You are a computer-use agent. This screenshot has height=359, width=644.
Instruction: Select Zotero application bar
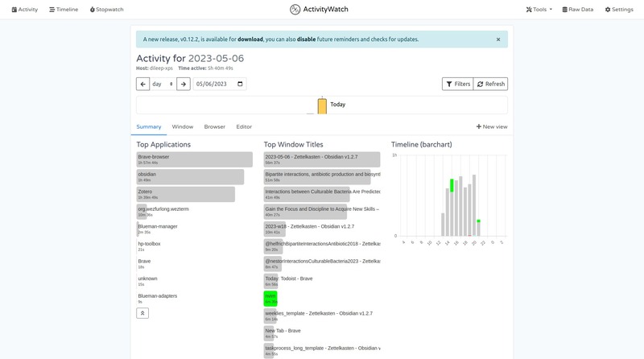pos(186,194)
